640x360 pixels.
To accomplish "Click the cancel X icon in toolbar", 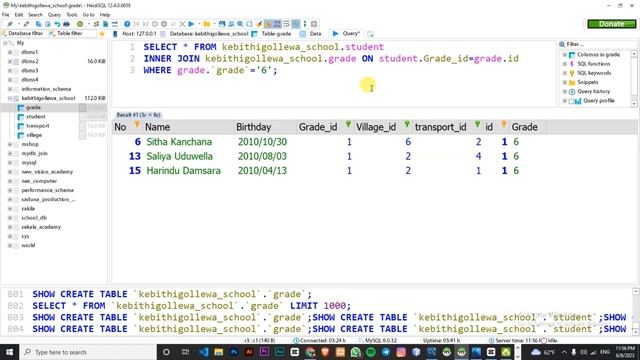I will click(x=182, y=24).
